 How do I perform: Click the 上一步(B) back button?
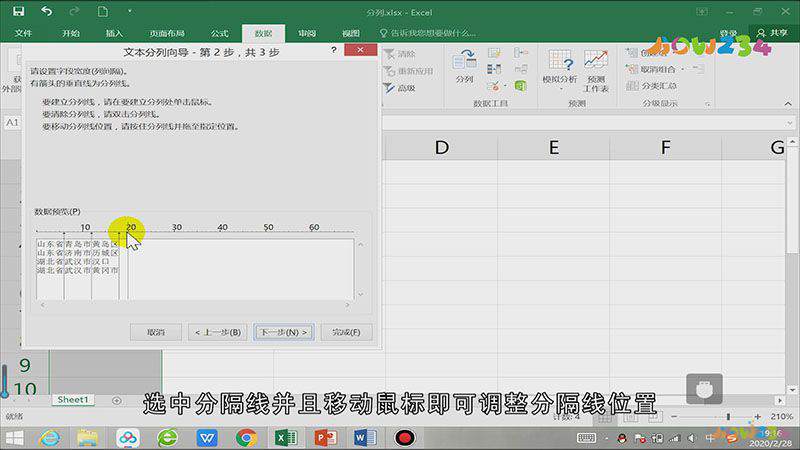tap(218, 332)
